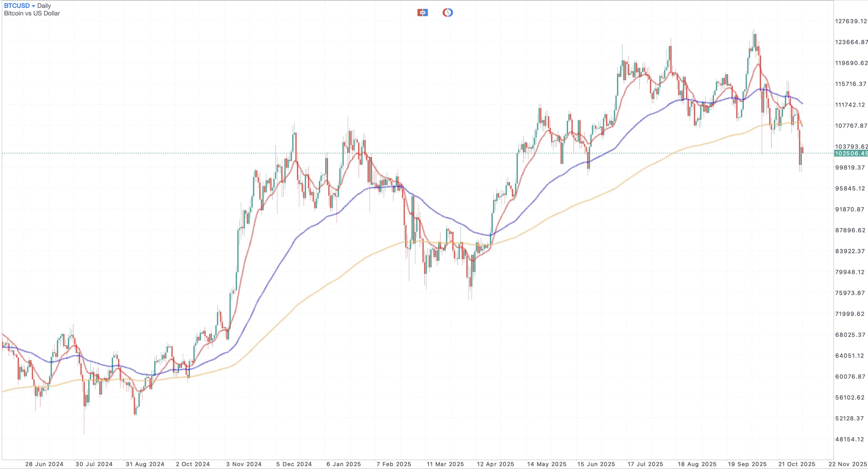
Task: Click the 127639.12 price axis label
Action: [x=851, y=21]
